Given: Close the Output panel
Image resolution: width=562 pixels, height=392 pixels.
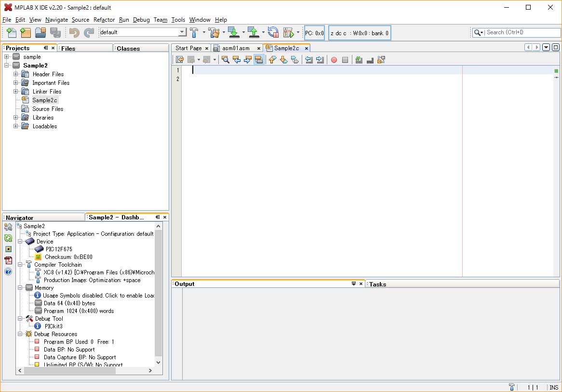Looking at the screenshot, I should pyautogui.click(x=361, y=284).
